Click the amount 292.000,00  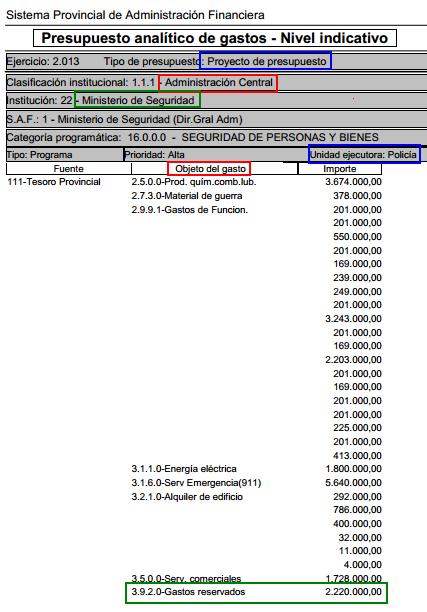(357, 496)
